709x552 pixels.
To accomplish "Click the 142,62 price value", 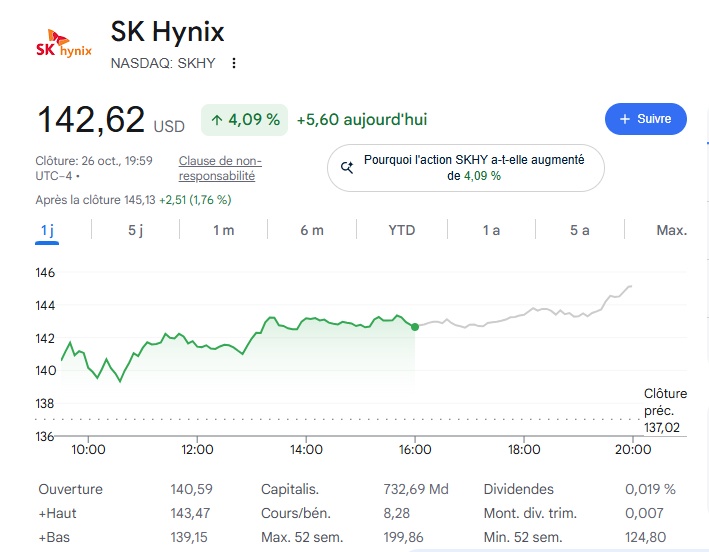I will pos(91,120).
